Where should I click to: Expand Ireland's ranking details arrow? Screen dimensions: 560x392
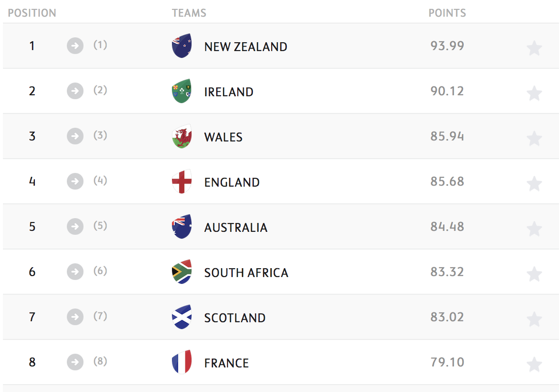pos(75,91)
